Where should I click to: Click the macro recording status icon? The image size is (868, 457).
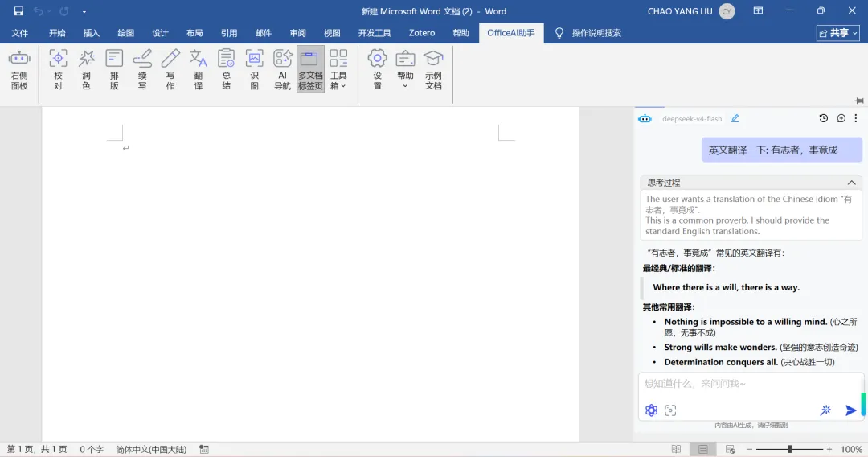pos(204,449)
